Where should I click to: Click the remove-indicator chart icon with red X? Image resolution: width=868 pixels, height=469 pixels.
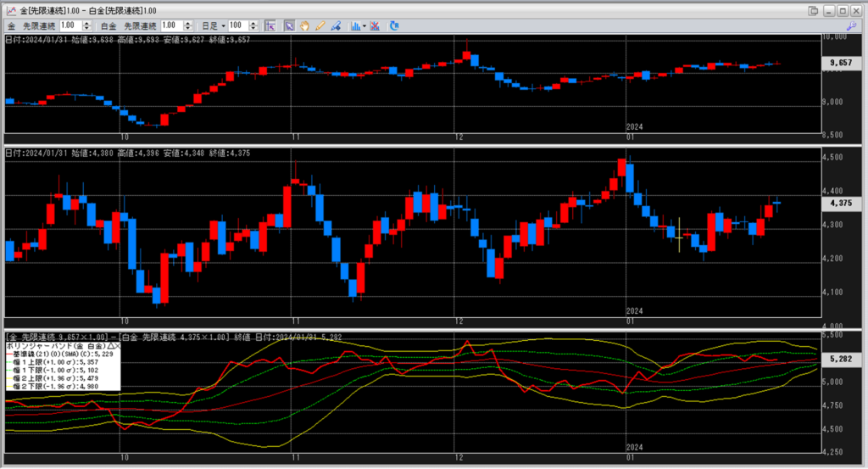pyautogui.click(x=376, y=26)
